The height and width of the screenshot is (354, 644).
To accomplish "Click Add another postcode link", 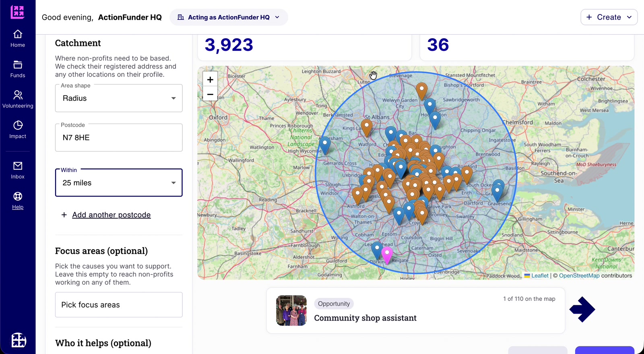I will click(111, 215).
